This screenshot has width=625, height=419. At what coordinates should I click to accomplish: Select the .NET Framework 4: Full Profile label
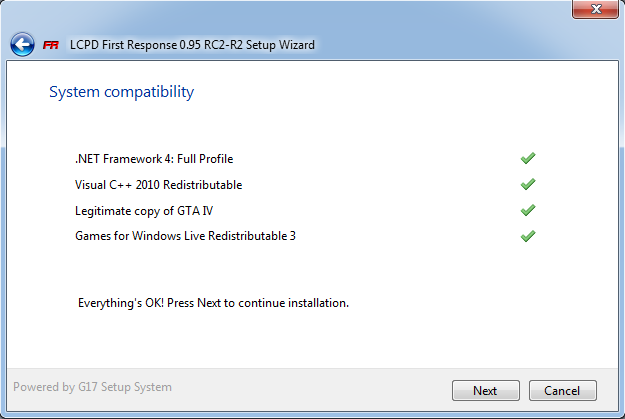(x=154, y=158)
